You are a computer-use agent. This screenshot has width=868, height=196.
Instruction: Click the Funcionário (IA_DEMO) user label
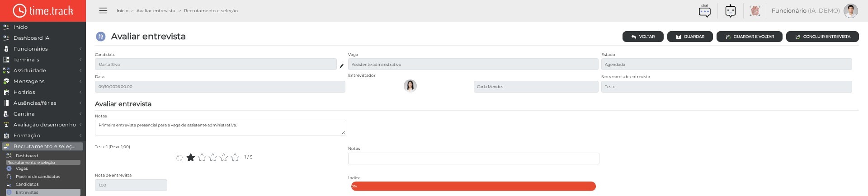806,10
